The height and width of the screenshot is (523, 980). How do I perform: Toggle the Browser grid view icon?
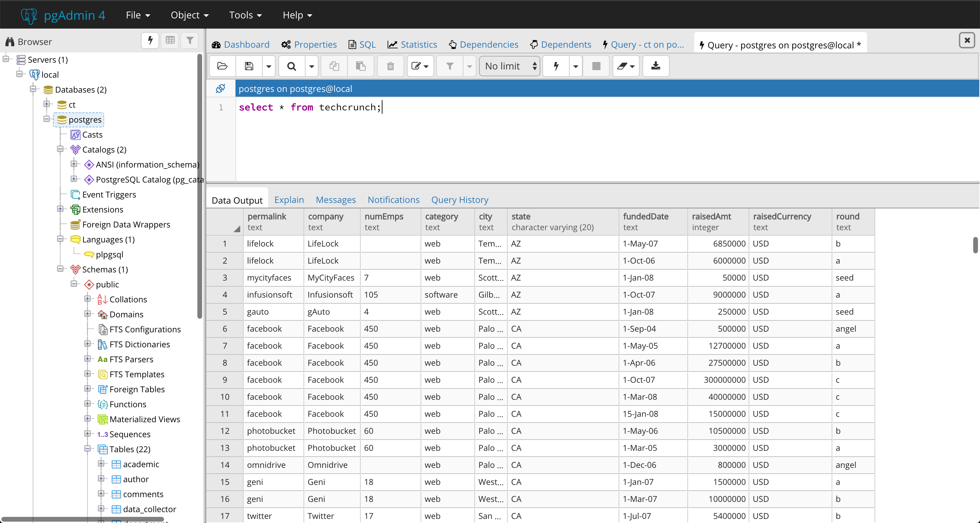tap(170, 41)
